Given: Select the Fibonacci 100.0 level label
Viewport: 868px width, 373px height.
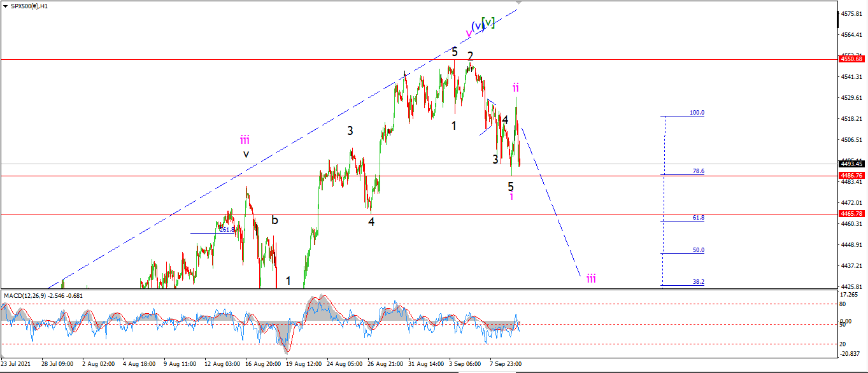Looking at the screenshot, I should point(697,113).
